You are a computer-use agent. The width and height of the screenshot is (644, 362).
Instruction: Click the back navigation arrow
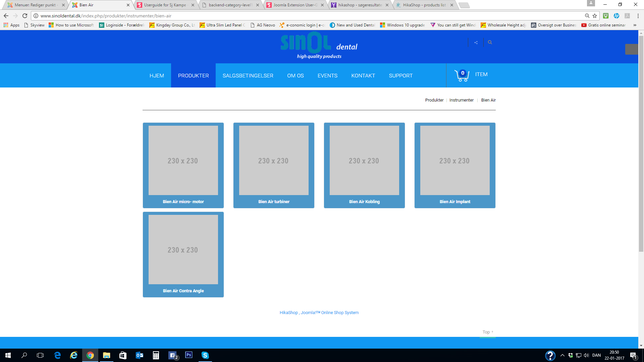pos(6,16)
